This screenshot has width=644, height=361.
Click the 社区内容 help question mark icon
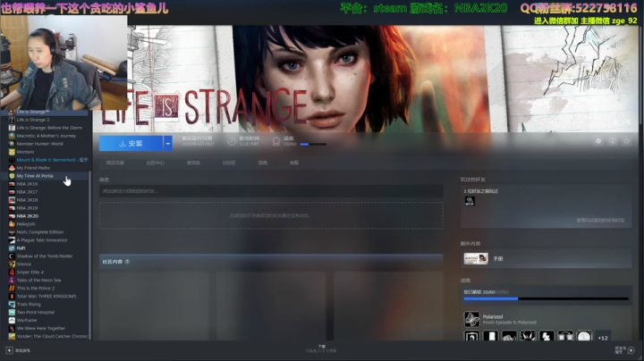click(x=127, y=262)
